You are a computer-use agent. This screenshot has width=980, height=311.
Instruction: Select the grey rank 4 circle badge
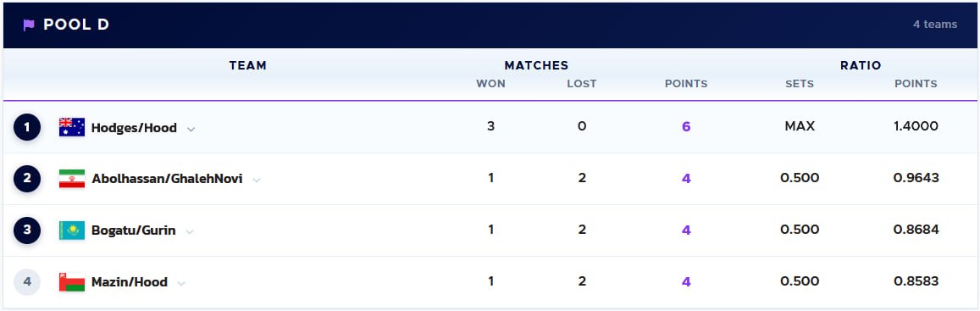[27, 282]
